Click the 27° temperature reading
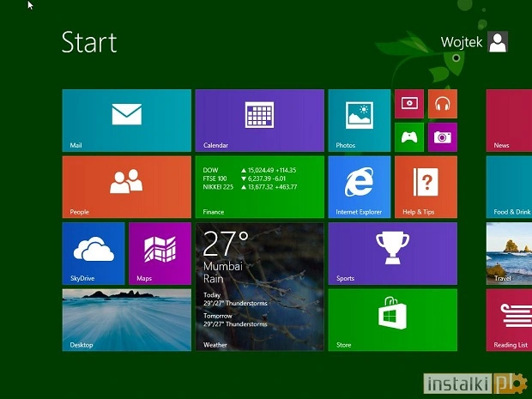Viewport: 532px width, 399px height. 226,244
